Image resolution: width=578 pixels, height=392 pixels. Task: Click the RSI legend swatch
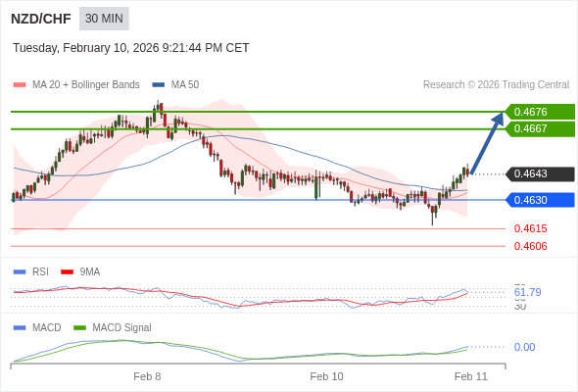(x=20, y=272)
